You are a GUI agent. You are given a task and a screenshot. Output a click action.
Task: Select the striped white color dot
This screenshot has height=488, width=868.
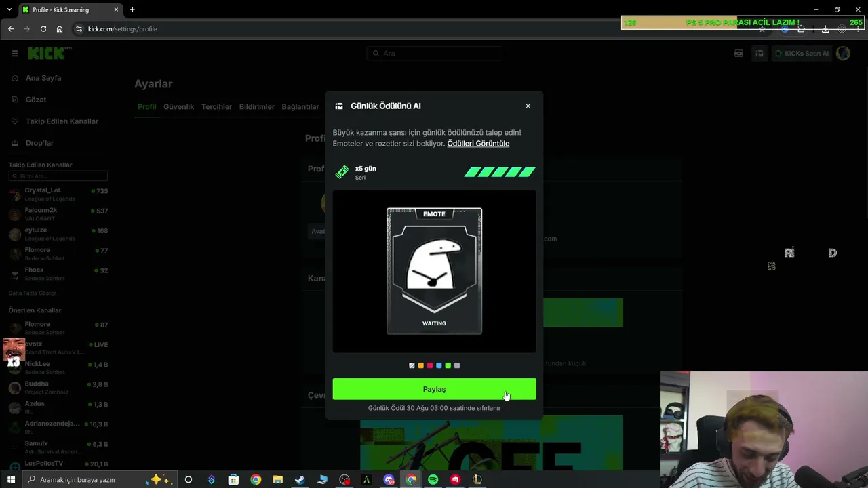pyautogui.click(x=412, y=365)
